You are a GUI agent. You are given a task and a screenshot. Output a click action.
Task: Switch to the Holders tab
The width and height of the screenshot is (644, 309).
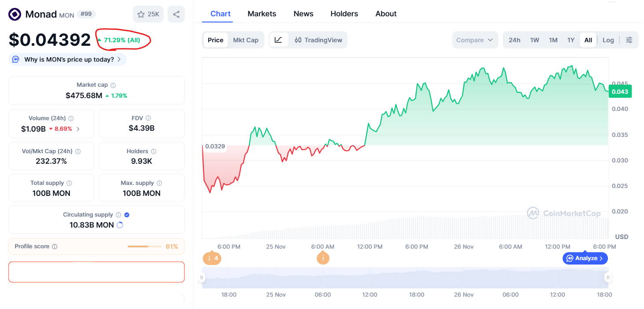point(344,14)
